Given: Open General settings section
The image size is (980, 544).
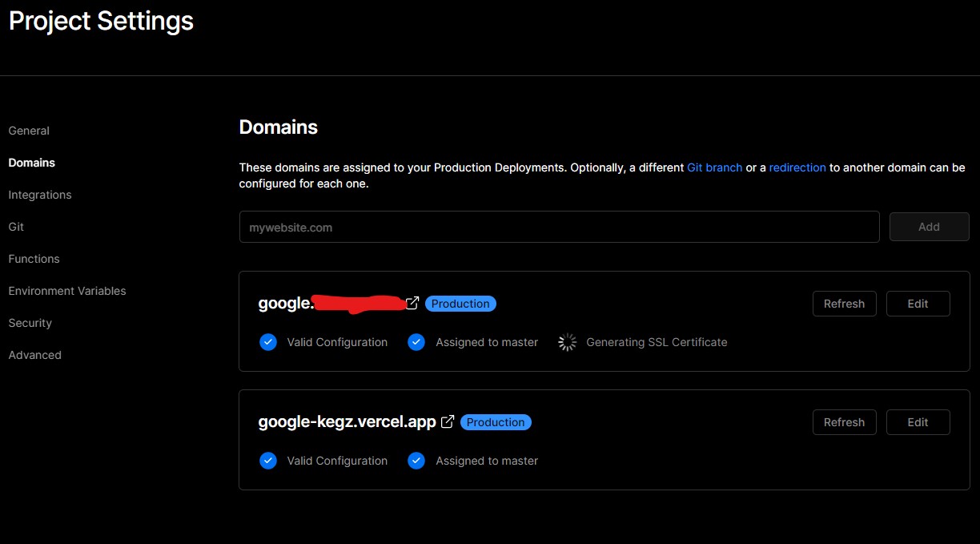Looking at the screenshot, I should pyautogui.click(x=29, y=131).
